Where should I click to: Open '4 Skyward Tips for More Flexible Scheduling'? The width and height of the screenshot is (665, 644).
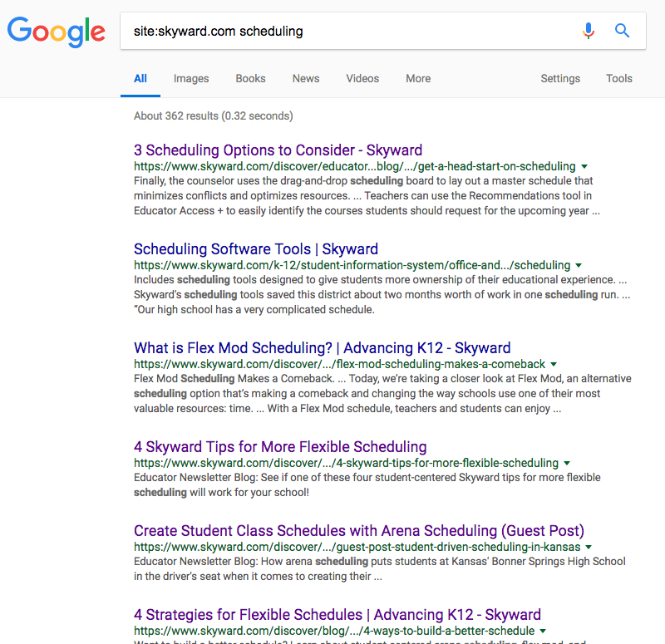280,447
